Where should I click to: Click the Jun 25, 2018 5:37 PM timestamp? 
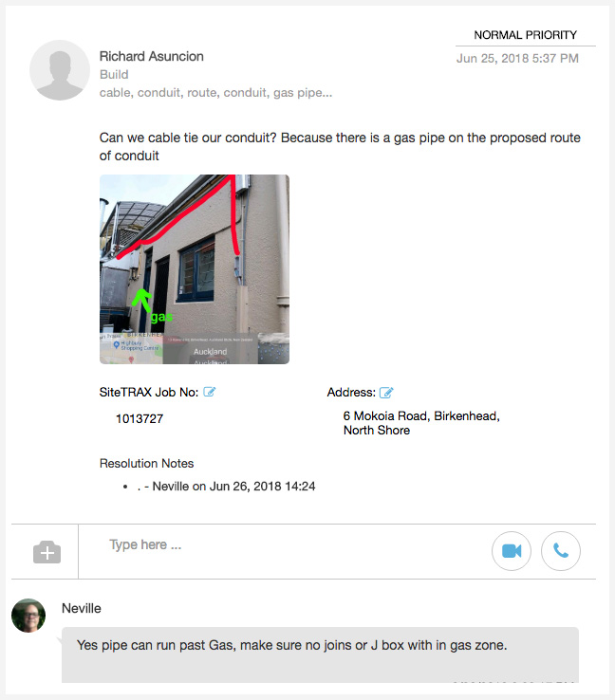(x=517, y=59)
